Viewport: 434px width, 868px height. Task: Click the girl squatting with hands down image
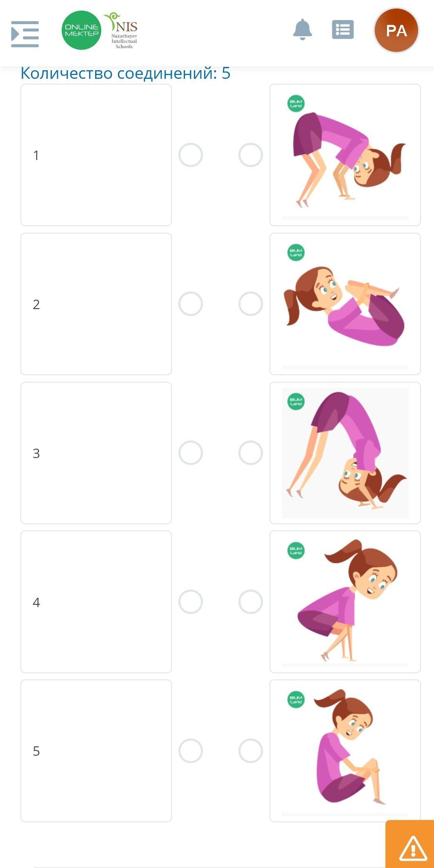pos(345,602)
